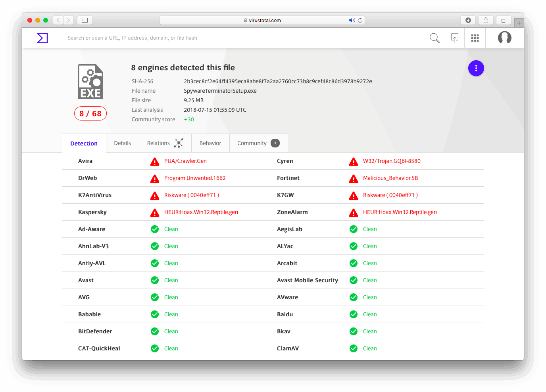
Task: Click the file name SpywareTerminatorSetup.exe
Action: point(220,91)
